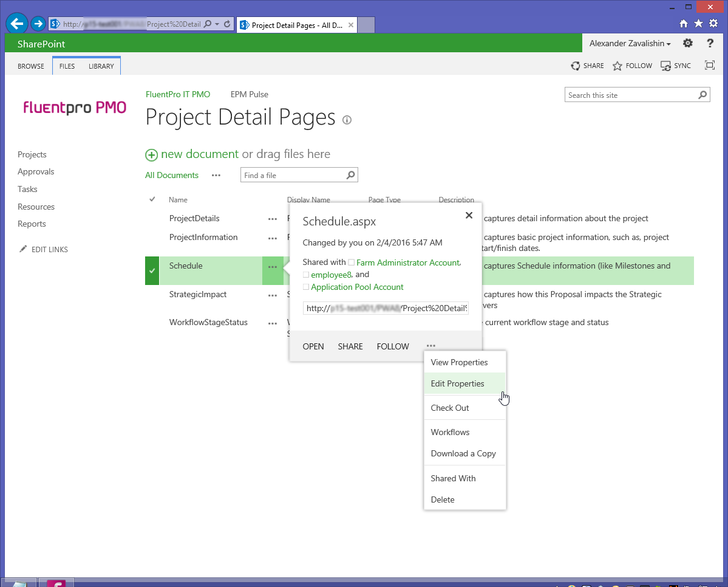Viewport: 728px width, 587px height.
Task: Open the Resources quick launch link
Action: [x=36, y=207]
